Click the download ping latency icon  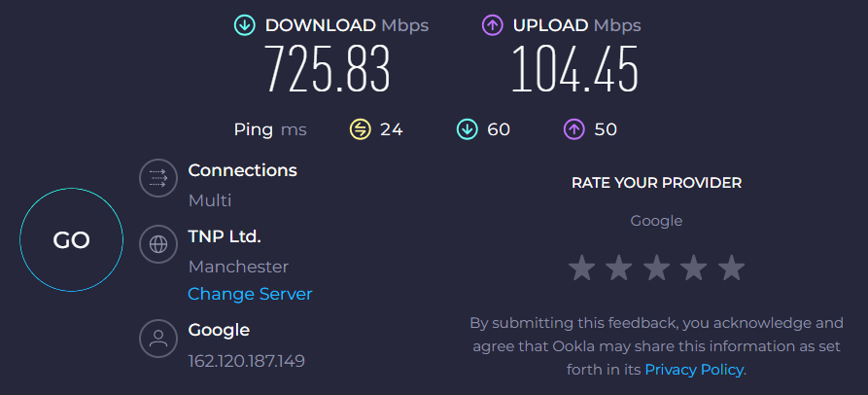468,129
